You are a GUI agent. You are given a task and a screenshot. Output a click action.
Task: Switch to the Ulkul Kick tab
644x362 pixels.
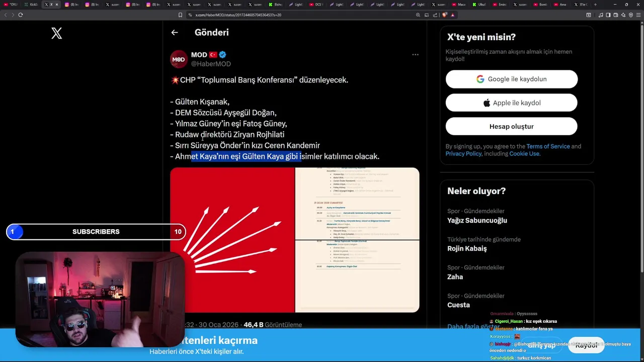point(479,5)
